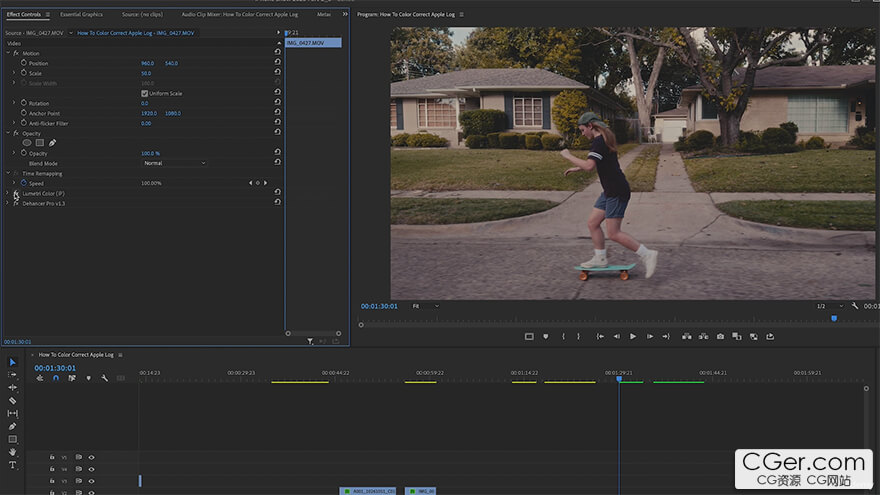Image resolution: width=880 pixels, height=495 pixels.
Task: Add marker in Program monitor
Action: coord(546,337)
